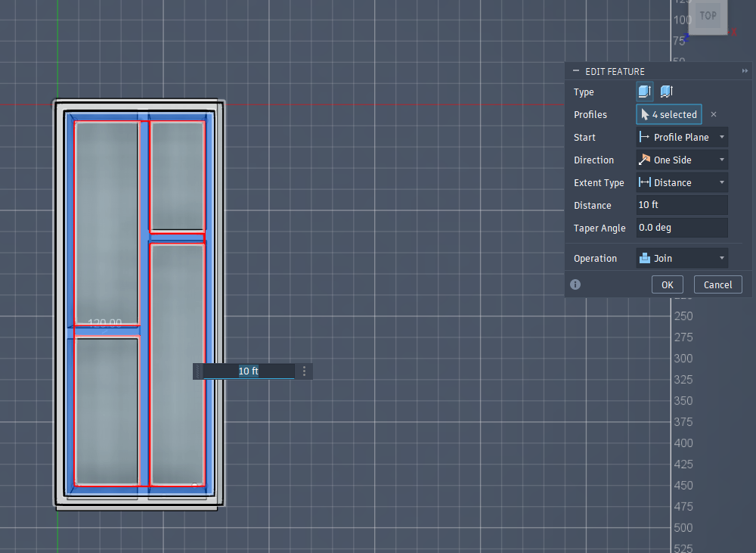Click the 4 selected profiles selector

[x=669, y=114]
